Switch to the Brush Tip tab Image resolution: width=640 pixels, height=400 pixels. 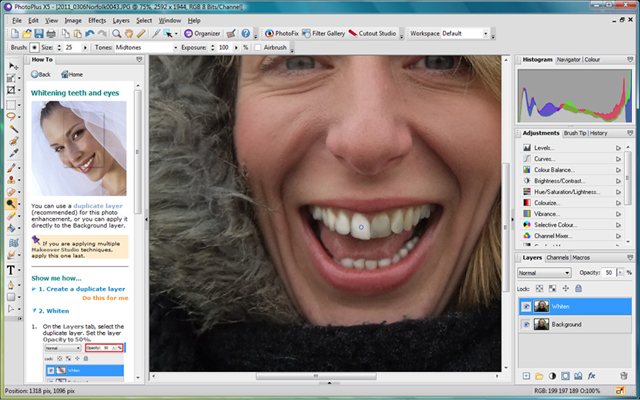575,133
